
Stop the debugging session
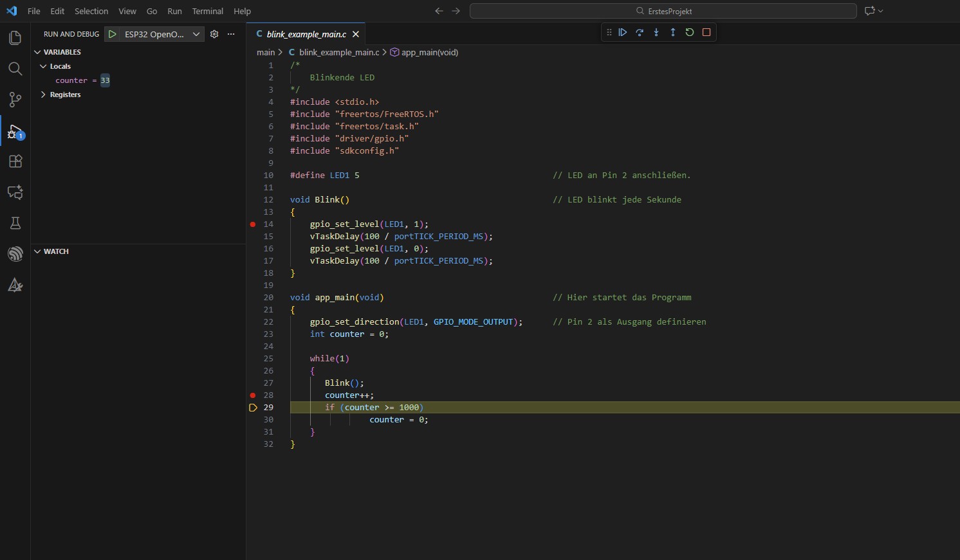[706, 32]
